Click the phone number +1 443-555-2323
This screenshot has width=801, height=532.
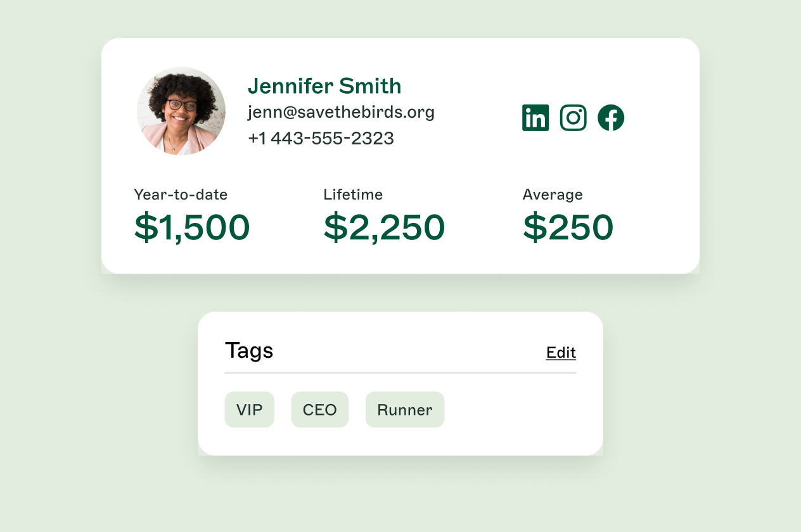[321, 138]
